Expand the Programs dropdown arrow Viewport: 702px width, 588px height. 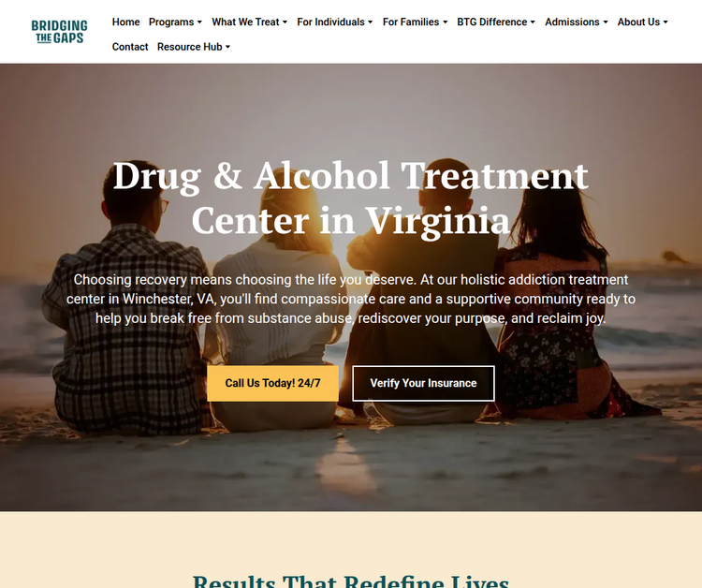point(199,22)
